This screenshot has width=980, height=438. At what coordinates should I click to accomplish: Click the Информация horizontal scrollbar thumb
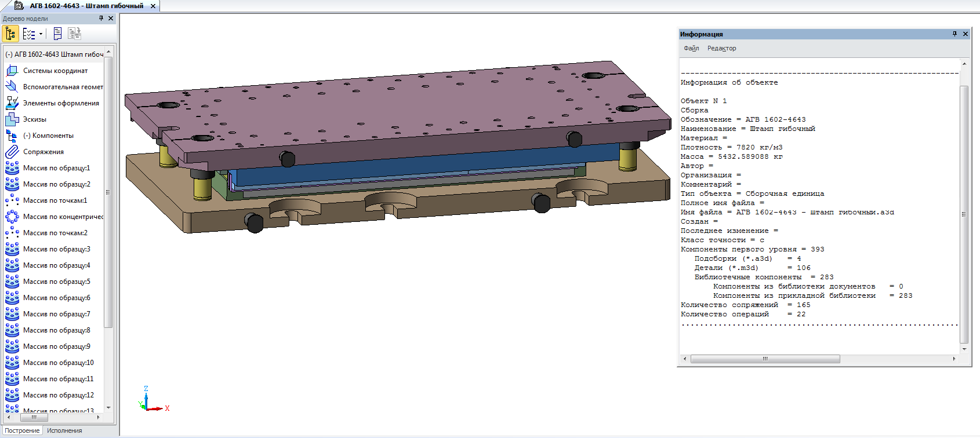point(765,359)
